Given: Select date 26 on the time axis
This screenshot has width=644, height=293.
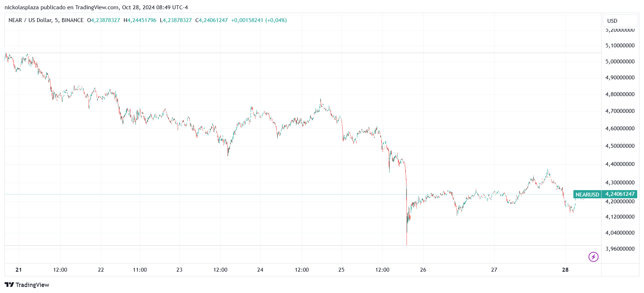Looking at the screenshot, I should [x=423, y=270].
